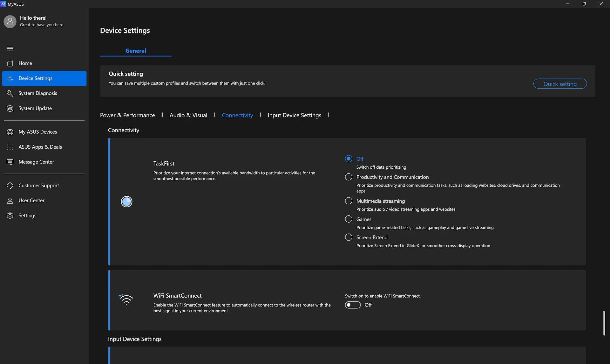Click the TaskFirst title text
The width and height of the screenshot is (610, 364).
pos(164,164)
